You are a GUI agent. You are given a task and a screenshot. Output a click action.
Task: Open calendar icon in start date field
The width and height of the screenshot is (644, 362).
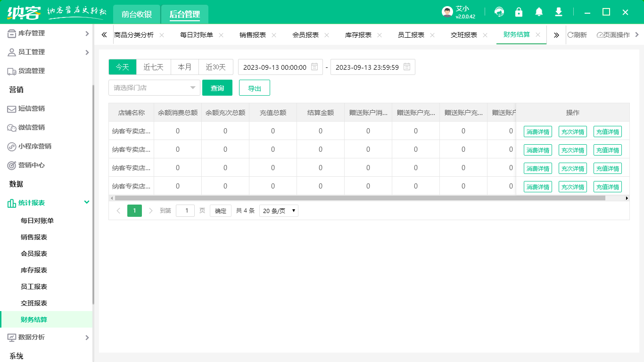click(x=314, y=67)
